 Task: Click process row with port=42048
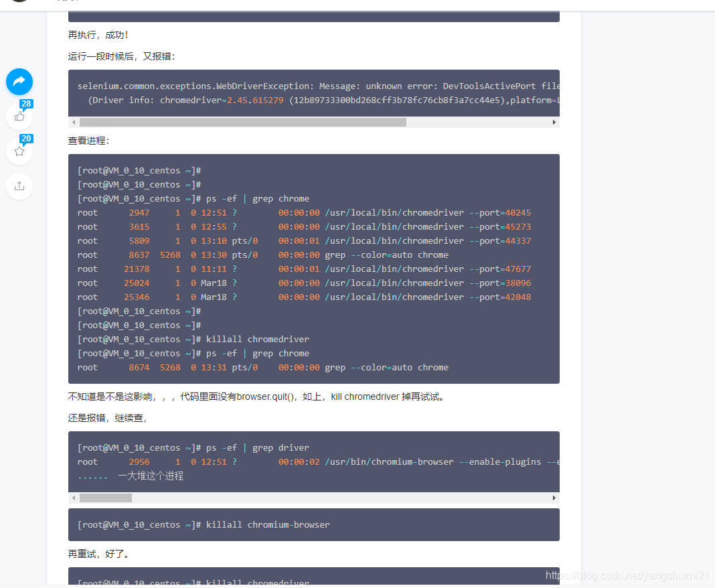coord(304,297)
